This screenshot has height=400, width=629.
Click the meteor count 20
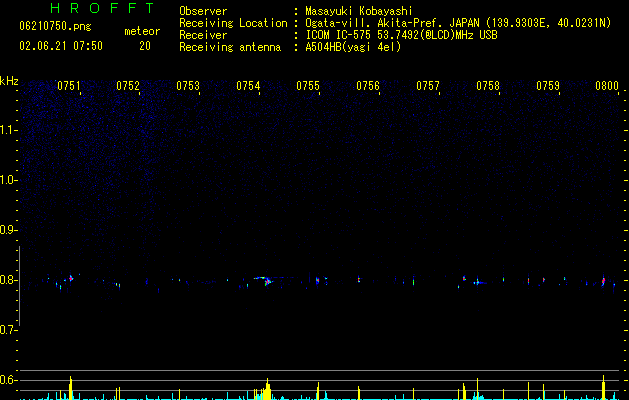point(145,46)
